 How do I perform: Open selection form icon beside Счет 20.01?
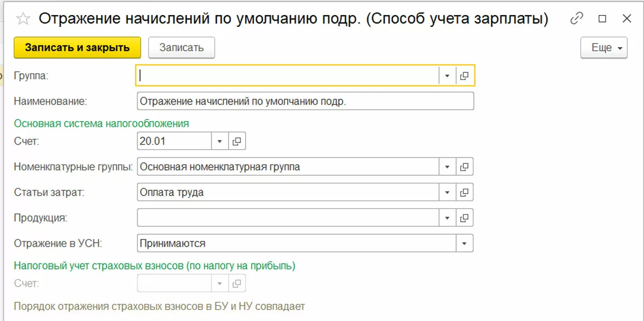click(x=237, y=141)
